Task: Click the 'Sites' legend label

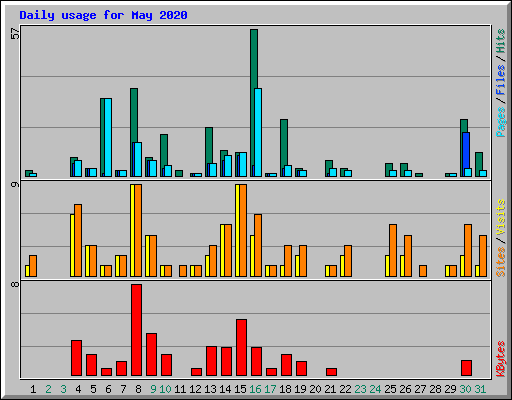Action: point(500,262)
